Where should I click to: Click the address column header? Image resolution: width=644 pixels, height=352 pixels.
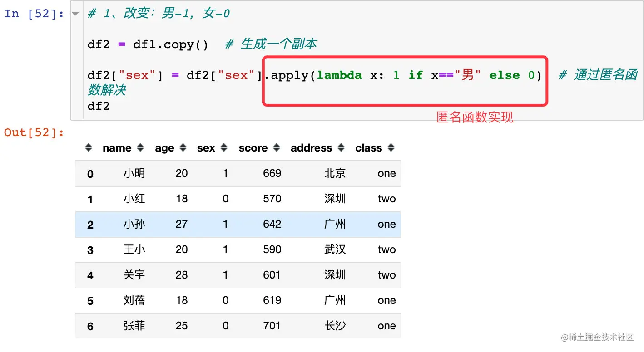[x=311, y=148]
